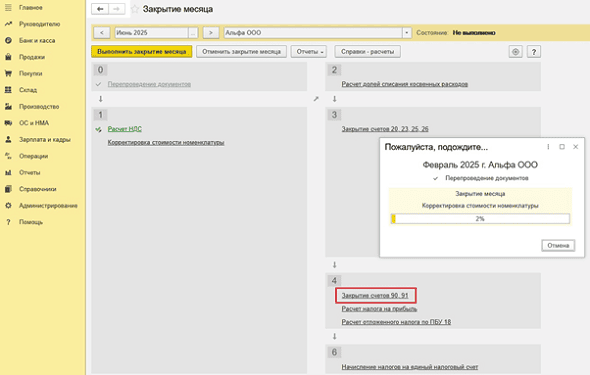Switch to previous month period
The height and width of the screenshot is (375, 590).
pyautogui.click(x=102, y=33)
